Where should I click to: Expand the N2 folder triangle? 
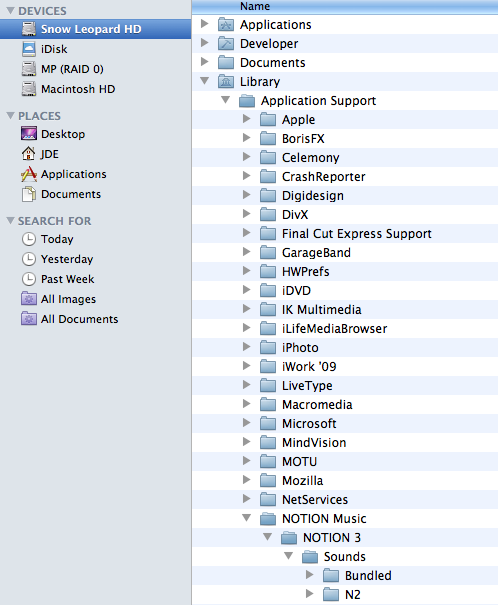coord(309,593)
